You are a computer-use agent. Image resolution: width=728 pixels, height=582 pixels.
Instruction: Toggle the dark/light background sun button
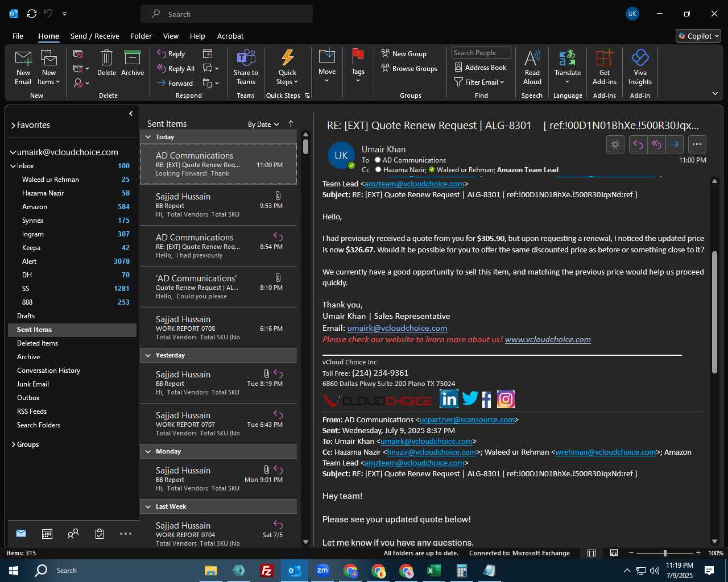coord(615,144)
